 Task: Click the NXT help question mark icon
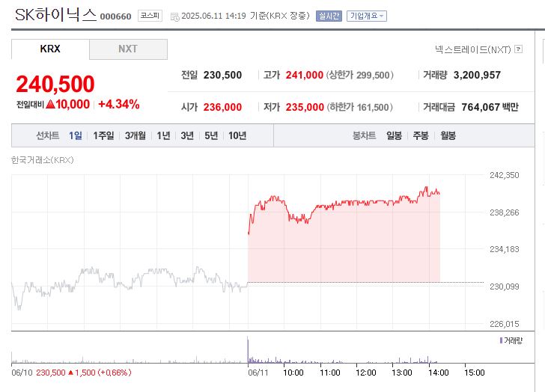pyautogui.click(x=518, y=49)
